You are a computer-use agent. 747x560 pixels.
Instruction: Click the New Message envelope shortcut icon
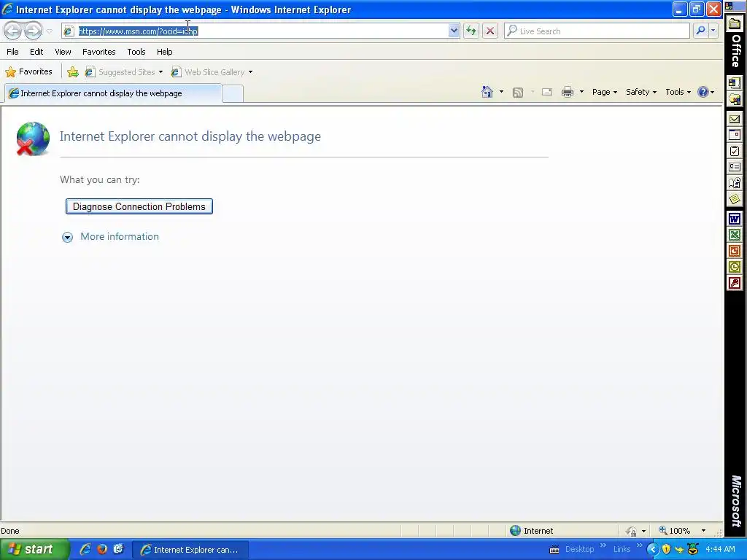734,119
